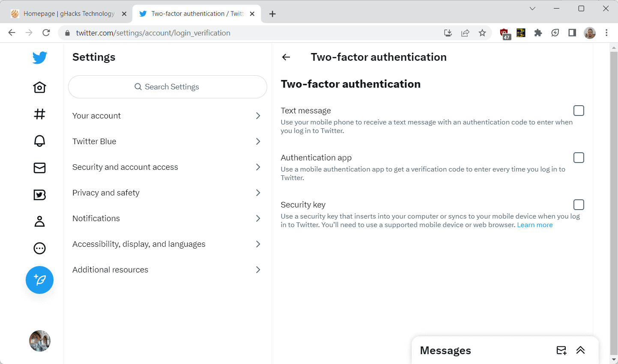
Task: Switch to the Two-factor authentication tab
Action: click(x=193, y=13)
